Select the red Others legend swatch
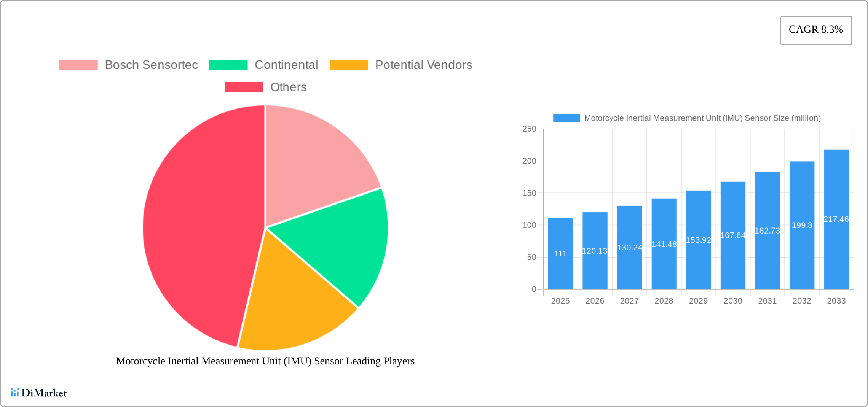 click(243, 87)
